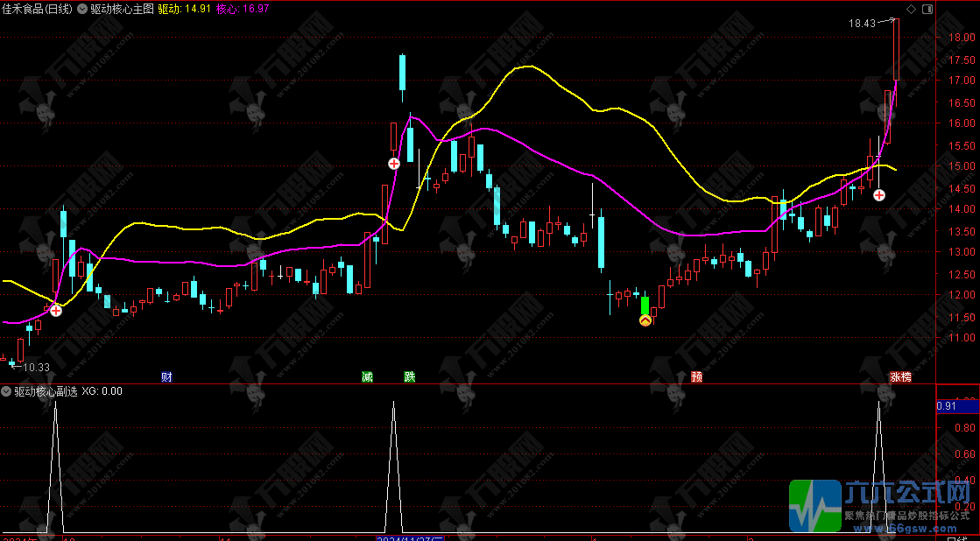Image resolution: width=980 pixels, height=541 pixels.
Task: Toggle the side panel icon at top right
Action: [x=927, y=9]
